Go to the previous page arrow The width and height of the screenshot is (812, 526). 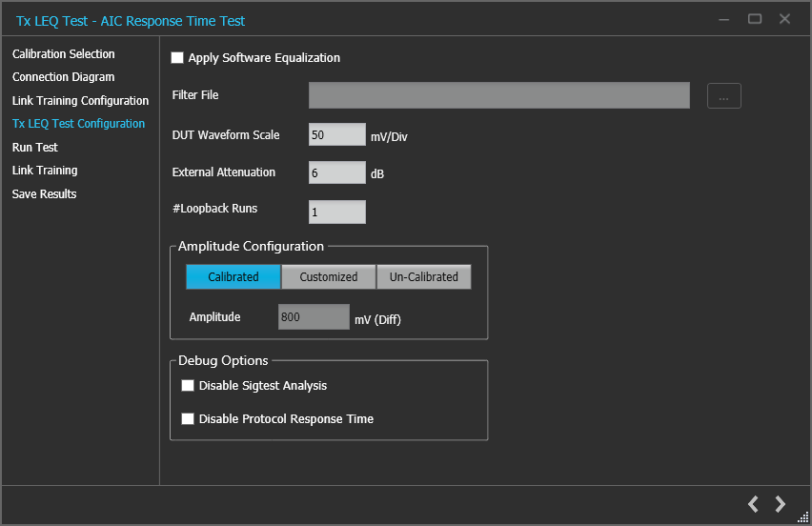coord(753,504)
